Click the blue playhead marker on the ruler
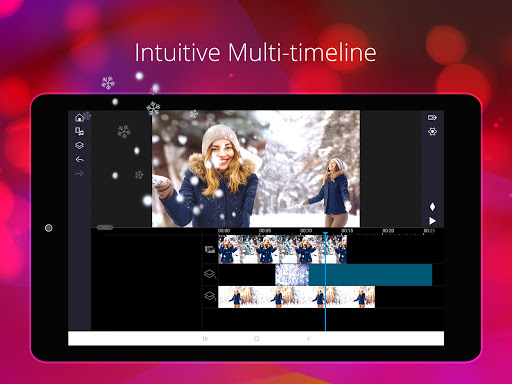This screenshot has height=384, width=512. tap(325, 234)
